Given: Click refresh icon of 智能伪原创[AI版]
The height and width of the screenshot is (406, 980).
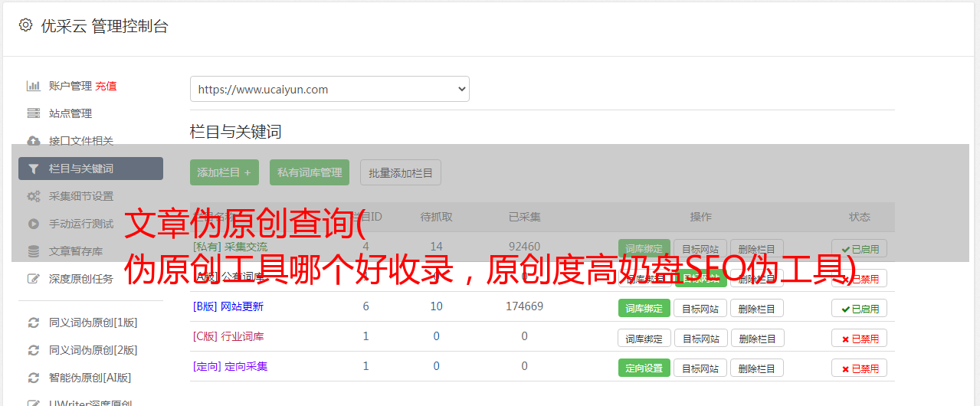Looking at the screenshot, I should tap(33, 378).
